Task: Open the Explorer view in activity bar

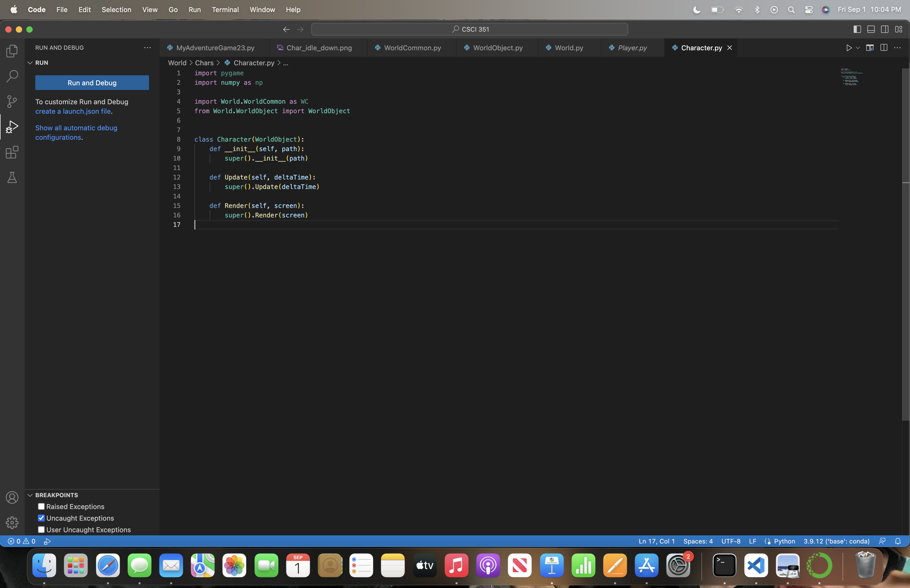Action: pos(12,51)
